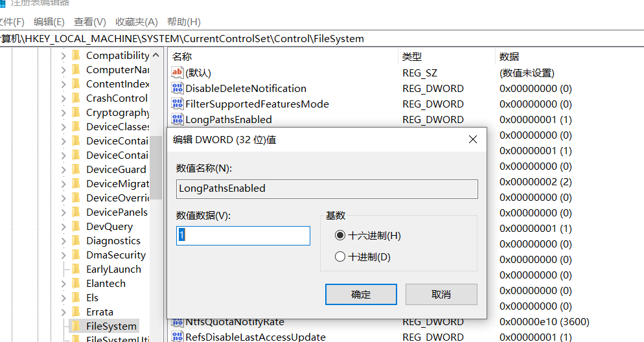644x342 pixels.
Task: Select the 十六进制(H) hexadecimal radio button
Action: [x=340, y=235]
